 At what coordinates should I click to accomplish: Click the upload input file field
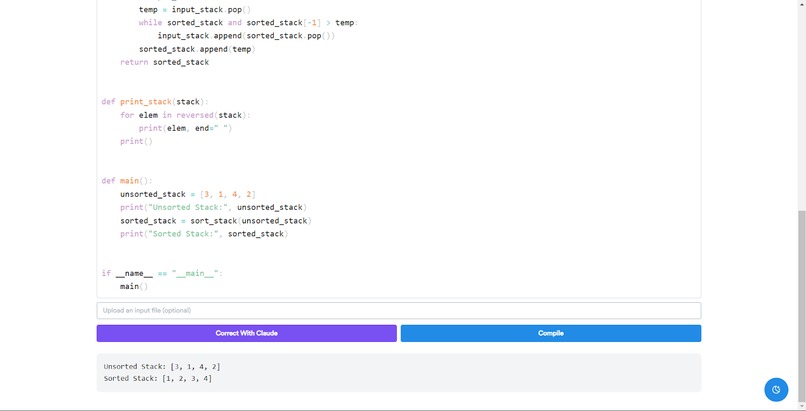(x=398, y=310)
